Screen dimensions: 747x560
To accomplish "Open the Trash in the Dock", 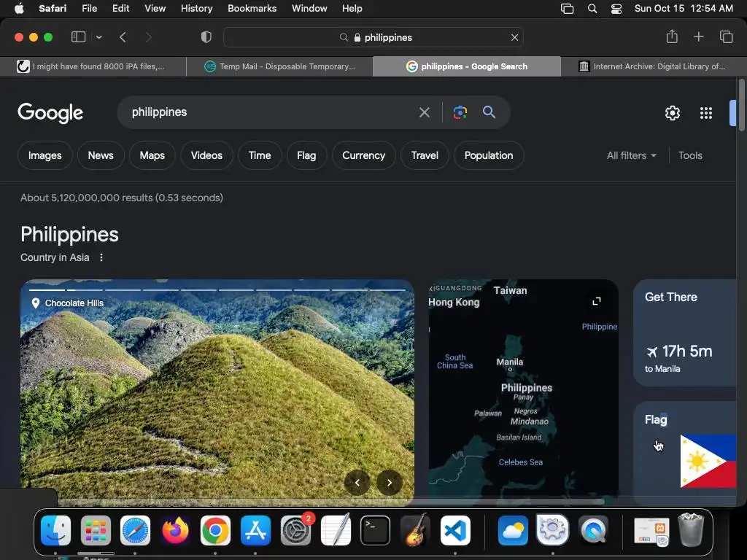I will [691, 529].
